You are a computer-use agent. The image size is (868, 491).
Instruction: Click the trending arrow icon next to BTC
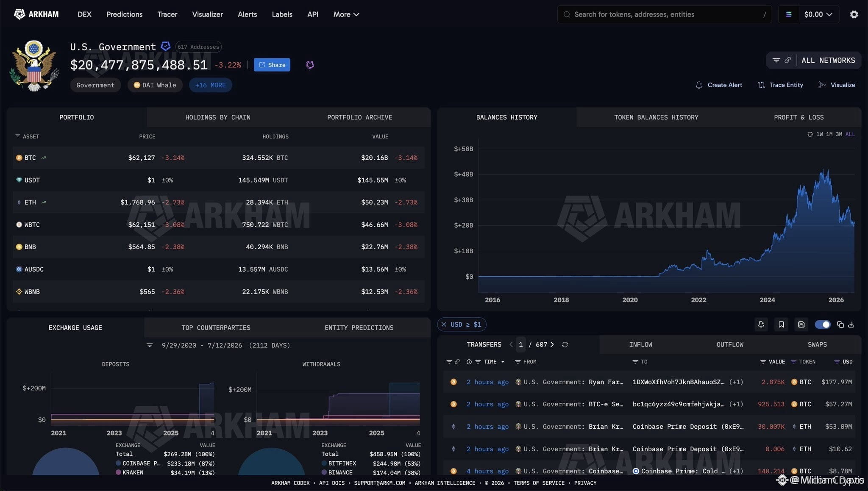click(x=44, y=158)
